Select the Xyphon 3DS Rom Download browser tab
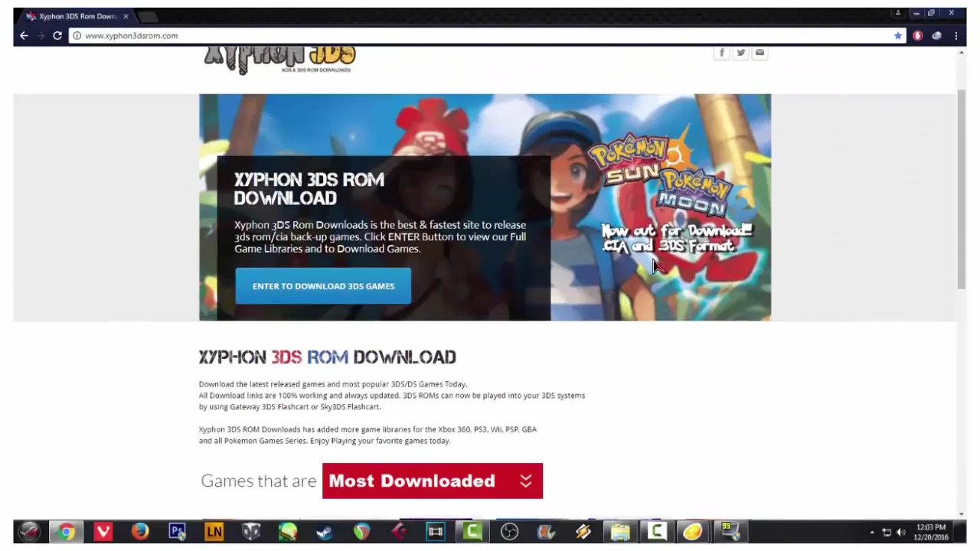Viewport: 980px width, 551px height. [x=77, y=16]
